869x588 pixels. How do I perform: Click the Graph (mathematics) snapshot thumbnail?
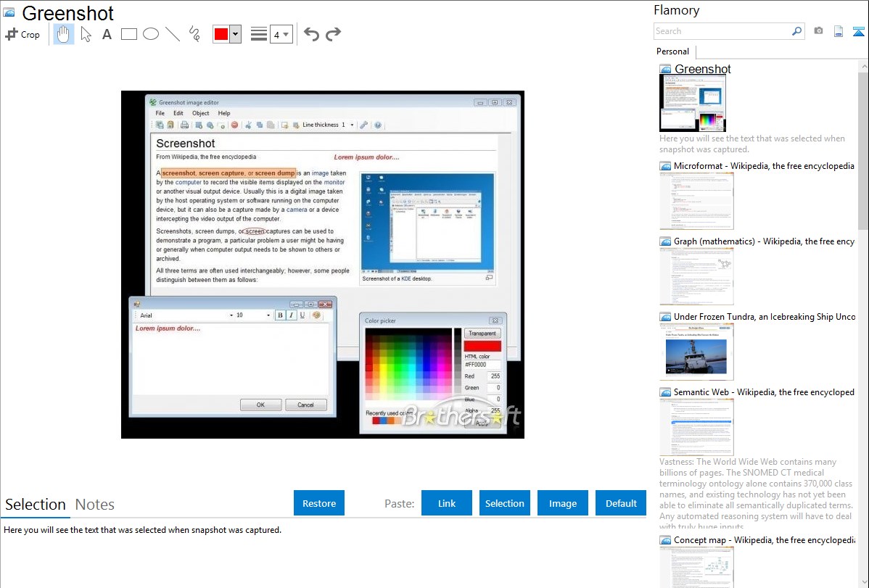coord(696,276)
